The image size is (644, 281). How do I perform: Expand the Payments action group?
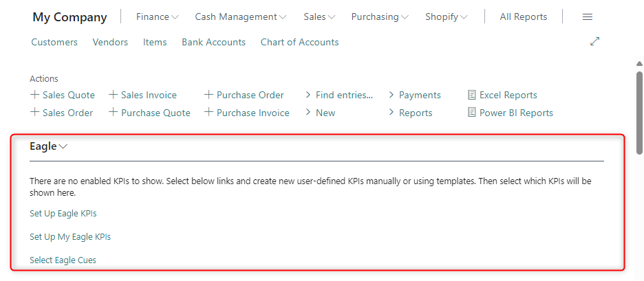(415, 95)
